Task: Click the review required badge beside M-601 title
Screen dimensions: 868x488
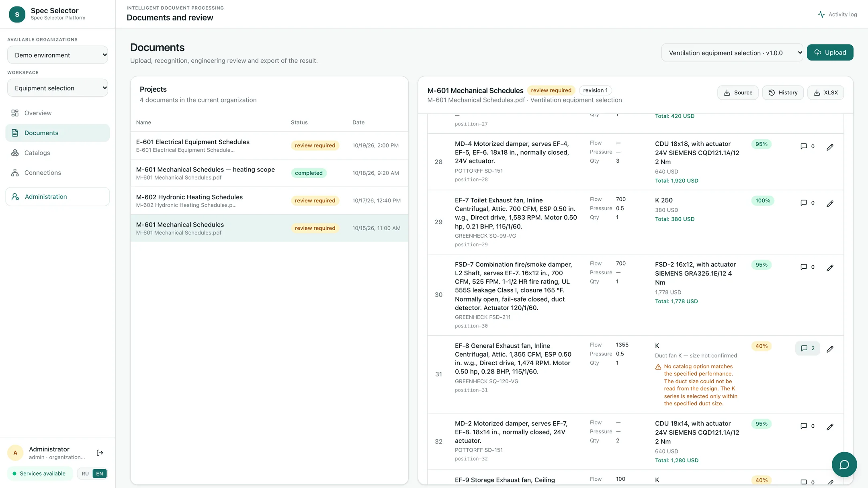Action: (x=551, y=90)
